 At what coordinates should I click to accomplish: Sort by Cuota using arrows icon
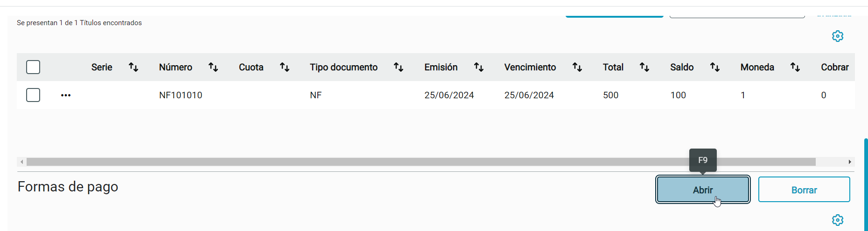[x=285, y=67]
